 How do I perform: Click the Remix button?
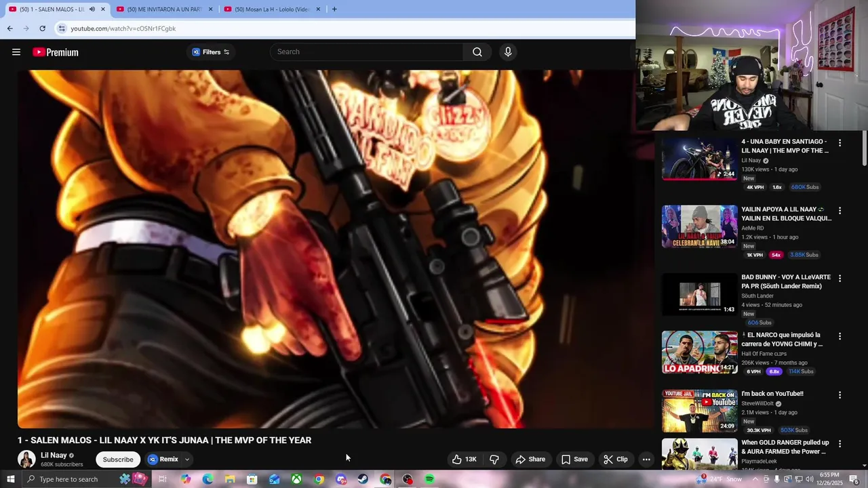(163, 460)
